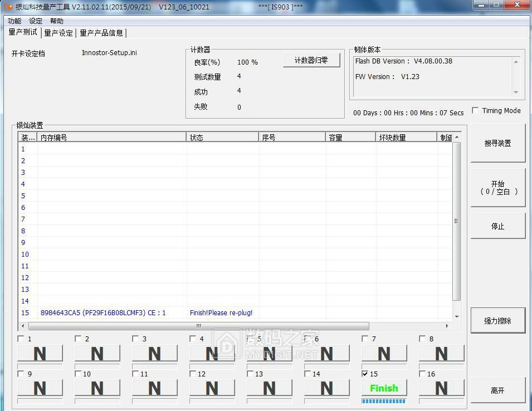The image size is (532, 411).
Task: Click the port 15 progress bar
Action: click(x=384, y=401)
